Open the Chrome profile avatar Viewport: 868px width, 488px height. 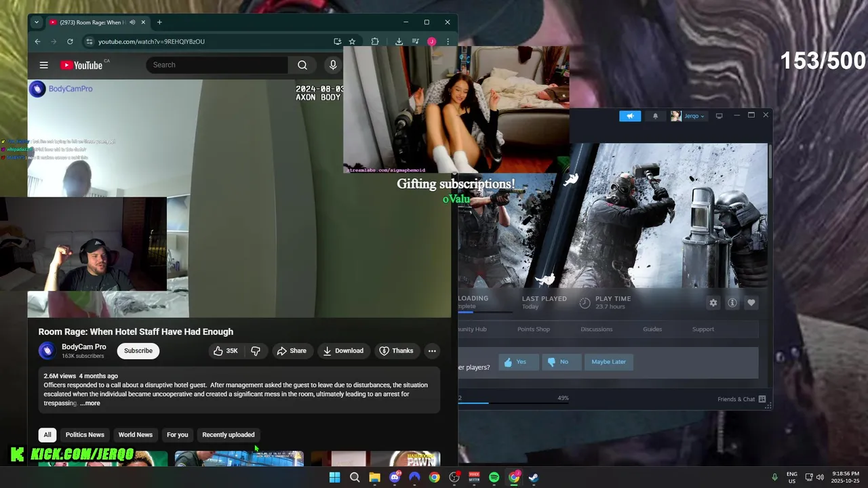tap(431, 41)
